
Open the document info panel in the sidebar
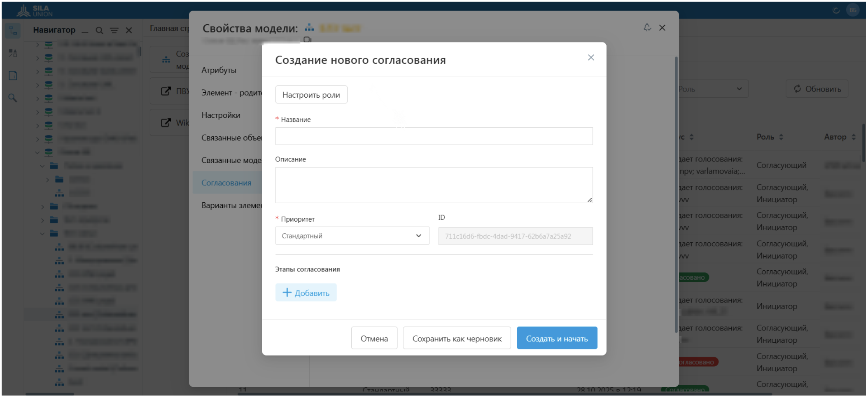13,75
